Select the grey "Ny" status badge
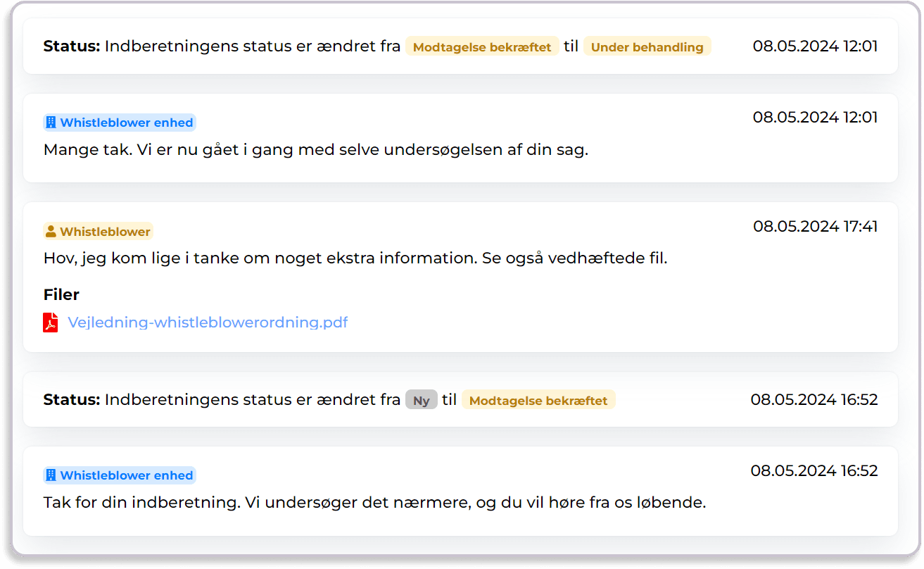Screen dimensions: 924x569 (421, 401)
